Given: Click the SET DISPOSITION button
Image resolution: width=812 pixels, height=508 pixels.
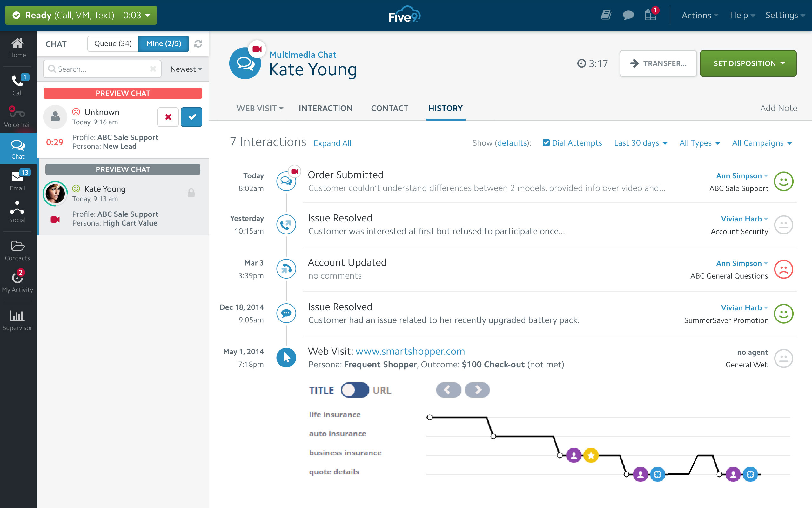Looking at the screenshot, I should [748, 62].
